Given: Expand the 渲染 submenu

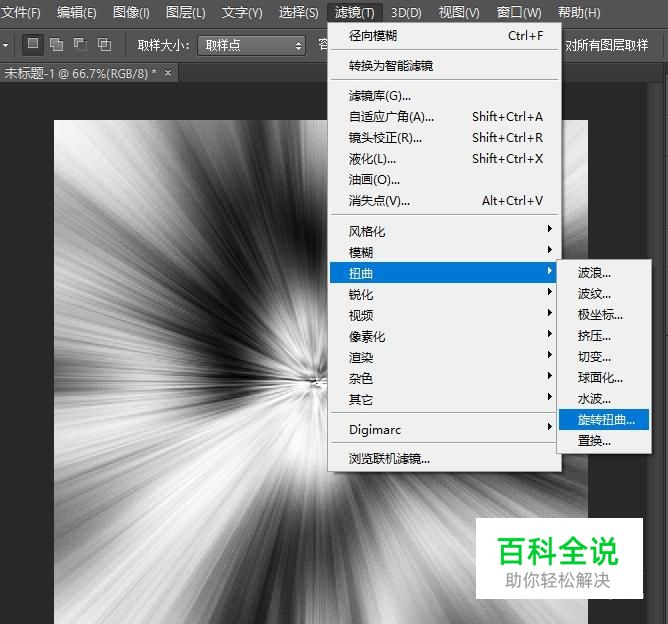Looking at the screenshot, I should tap(444, 357).
